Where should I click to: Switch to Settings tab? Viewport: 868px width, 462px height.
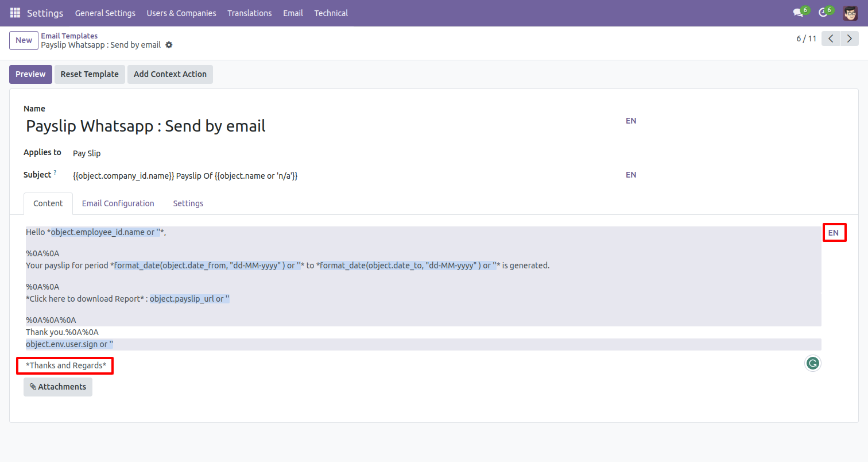(188, 203)
